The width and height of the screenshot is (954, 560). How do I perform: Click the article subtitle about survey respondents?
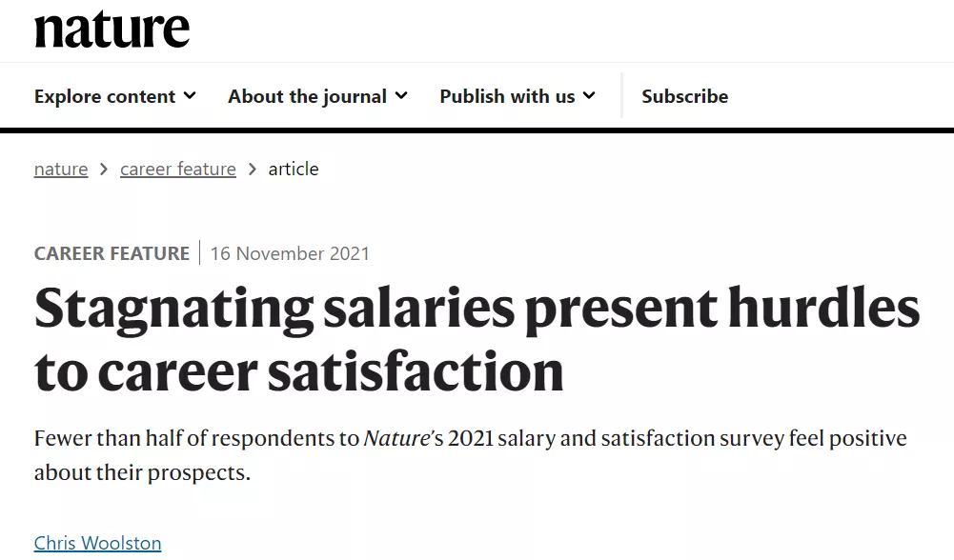click(470, 455)
